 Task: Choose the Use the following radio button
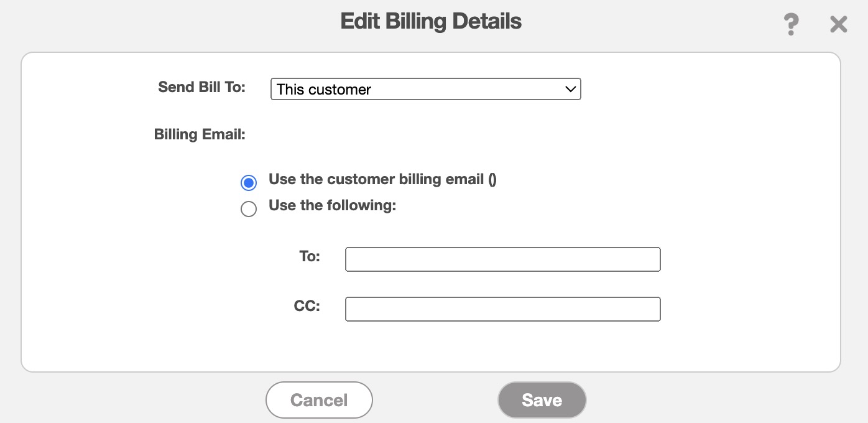[x=249, y=209]
